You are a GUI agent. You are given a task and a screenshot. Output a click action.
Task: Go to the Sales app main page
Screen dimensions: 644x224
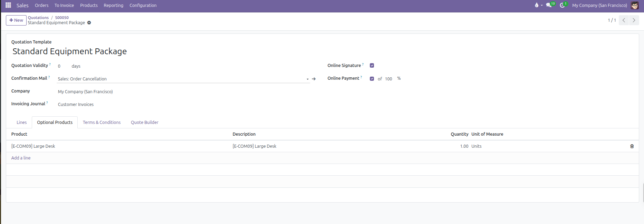22,5
